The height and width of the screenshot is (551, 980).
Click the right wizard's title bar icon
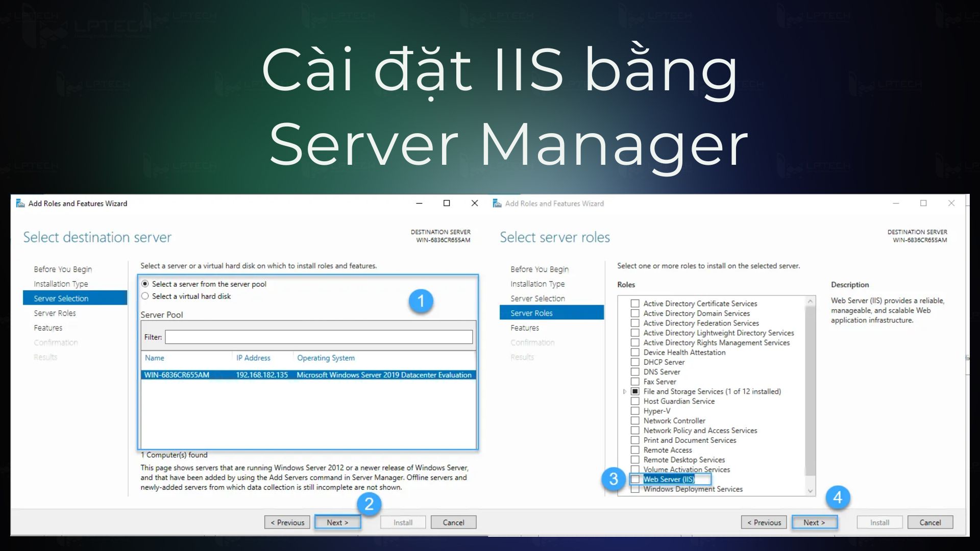pos(497,204)
